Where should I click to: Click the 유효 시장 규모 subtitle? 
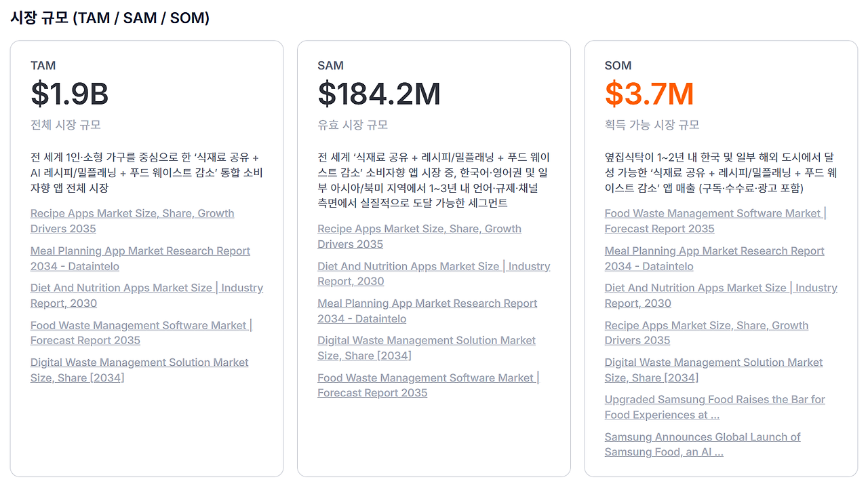(x=353, y=125)
